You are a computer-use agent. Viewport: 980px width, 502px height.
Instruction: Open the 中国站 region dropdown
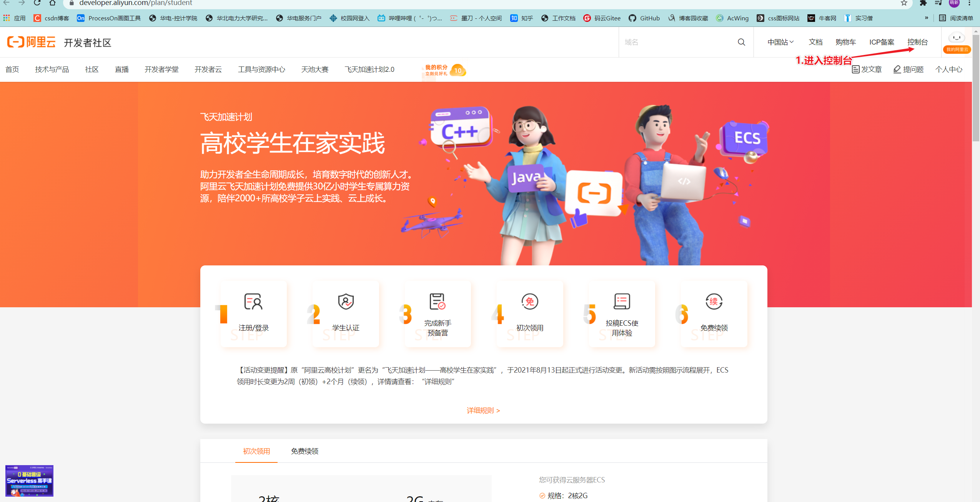point(780,42)
